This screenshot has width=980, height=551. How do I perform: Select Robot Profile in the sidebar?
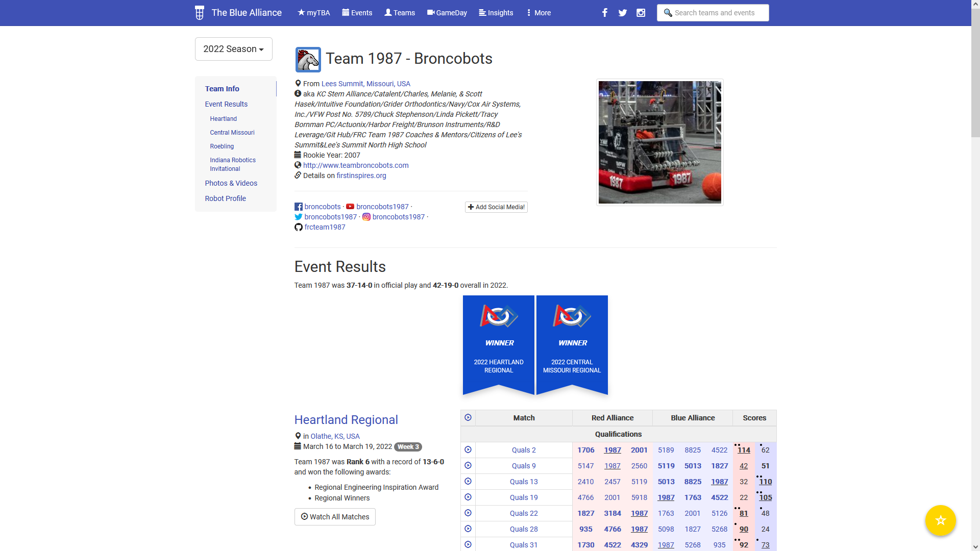[225, 198]
